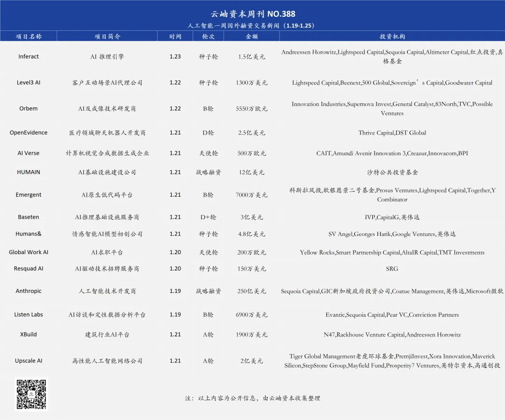Select the 时间 column header
The height and width of the screenshot is (420, 505).
pos(175,36)
